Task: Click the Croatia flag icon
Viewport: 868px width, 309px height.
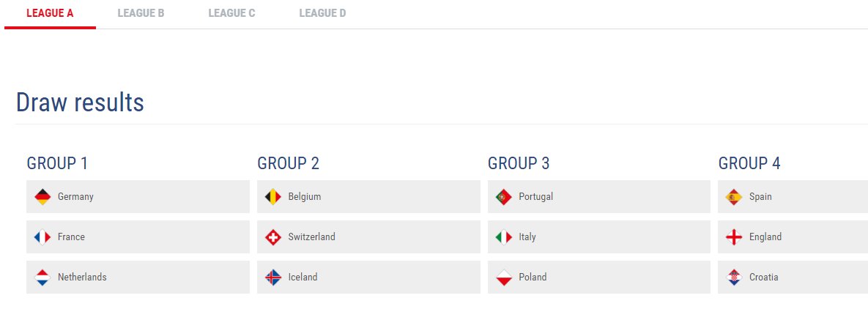Action: tap(734, 277)
